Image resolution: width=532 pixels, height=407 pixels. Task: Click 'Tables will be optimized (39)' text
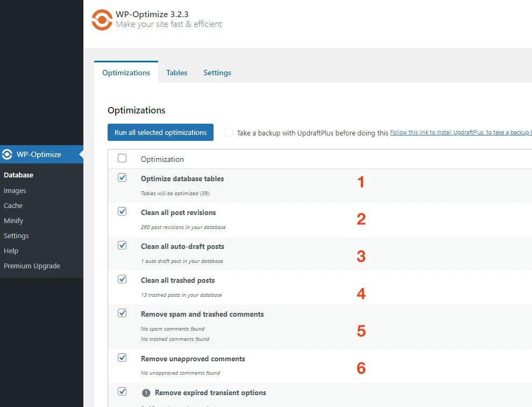175,194
